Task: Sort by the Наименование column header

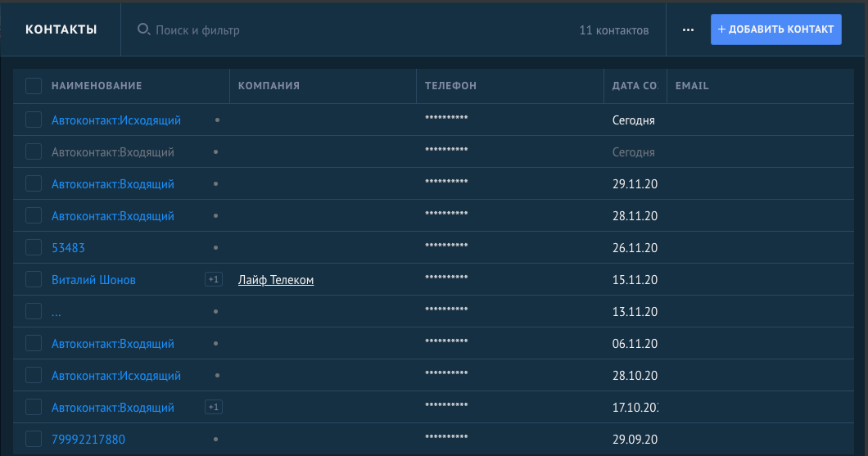Action: click(x=97, y=86)
